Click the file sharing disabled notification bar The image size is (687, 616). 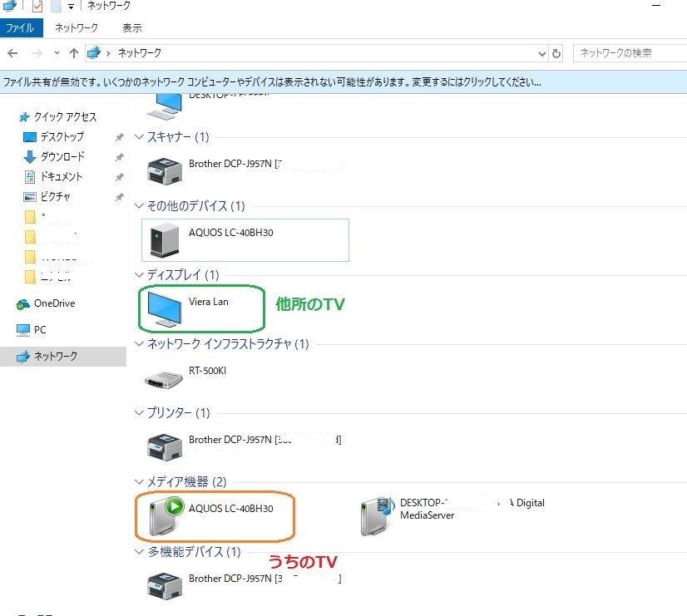(343, 81)
